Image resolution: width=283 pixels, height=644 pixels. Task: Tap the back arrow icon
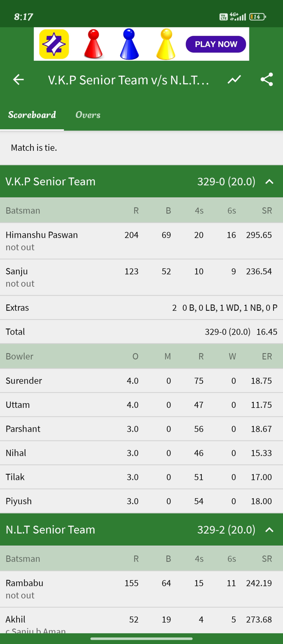coord(19,80)
